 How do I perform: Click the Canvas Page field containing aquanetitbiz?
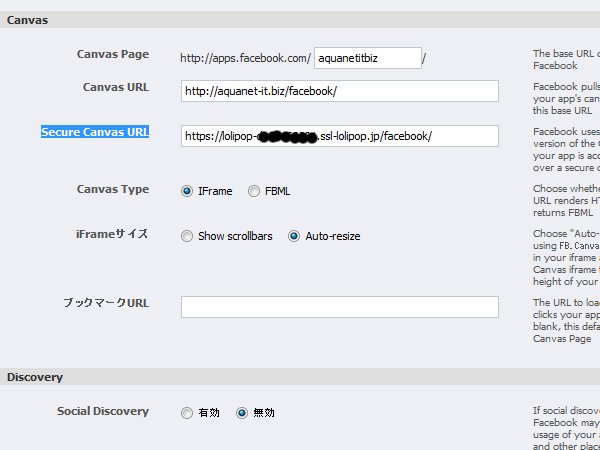pyautogui.click(x=367, y=58)
